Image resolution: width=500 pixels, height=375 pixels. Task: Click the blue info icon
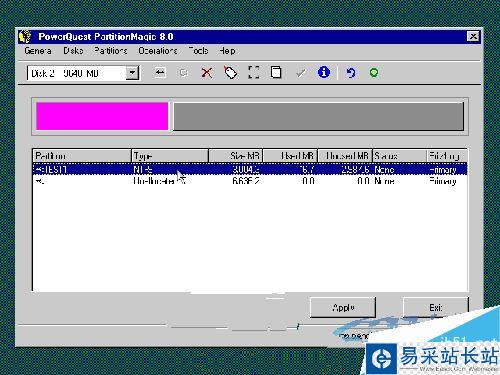324,72
